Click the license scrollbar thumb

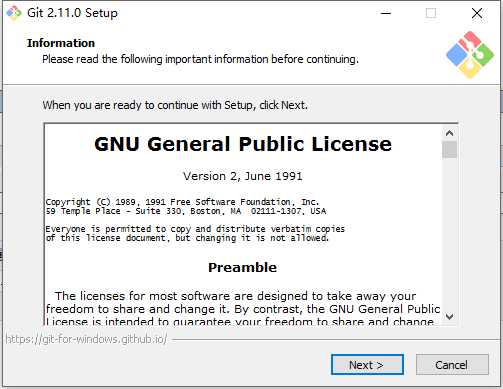449,149
